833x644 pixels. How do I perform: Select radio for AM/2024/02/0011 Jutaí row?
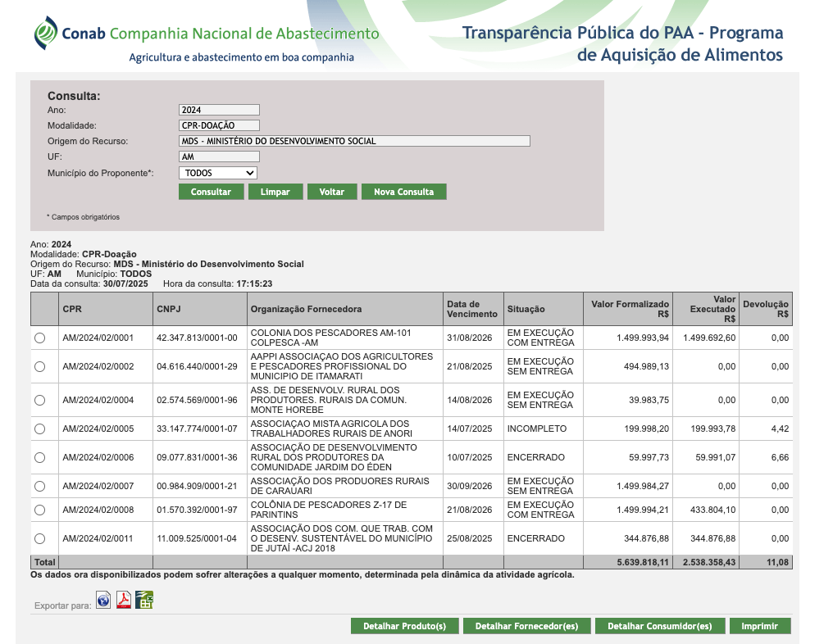[40, 538]
